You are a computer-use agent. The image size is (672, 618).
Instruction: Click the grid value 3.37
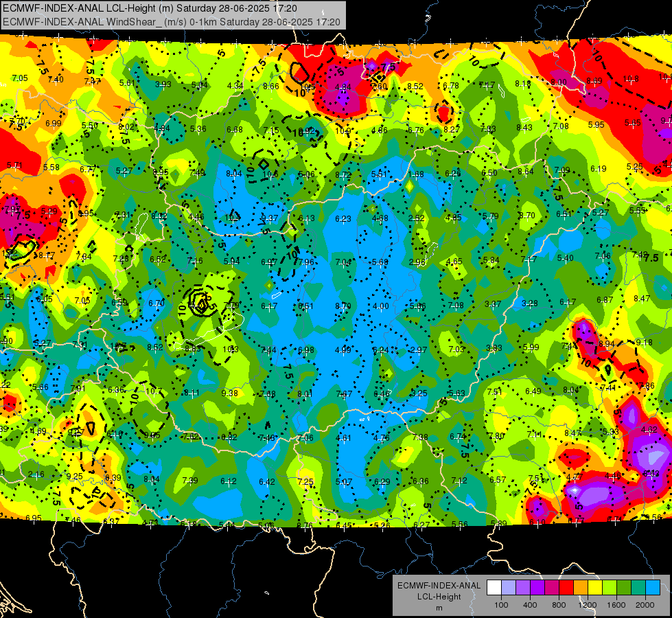493,304
